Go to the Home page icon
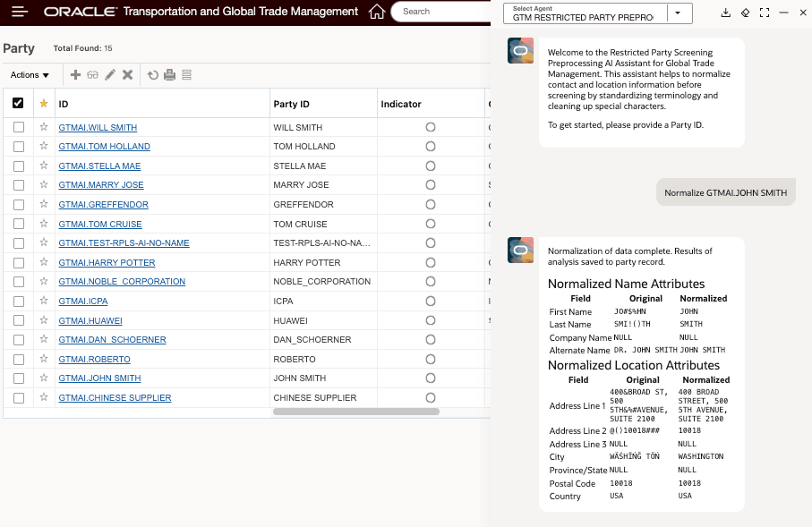 click(377, 12)
